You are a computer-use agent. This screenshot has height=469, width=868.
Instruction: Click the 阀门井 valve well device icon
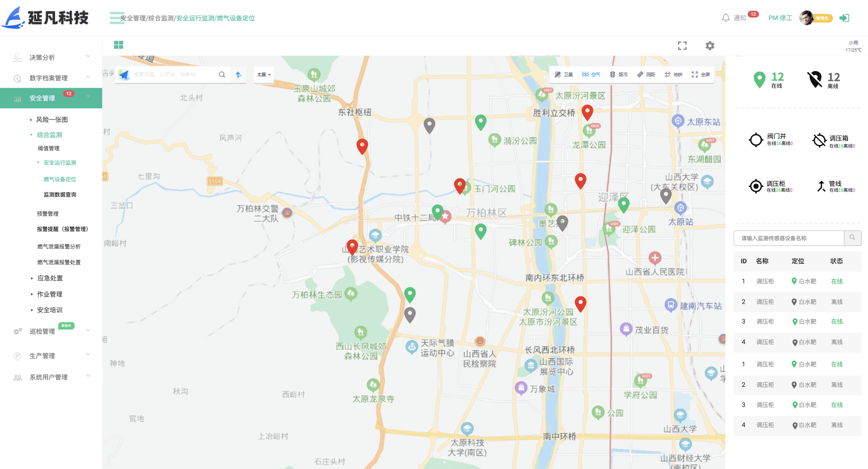pyautogui.click(x=756, y=140)
